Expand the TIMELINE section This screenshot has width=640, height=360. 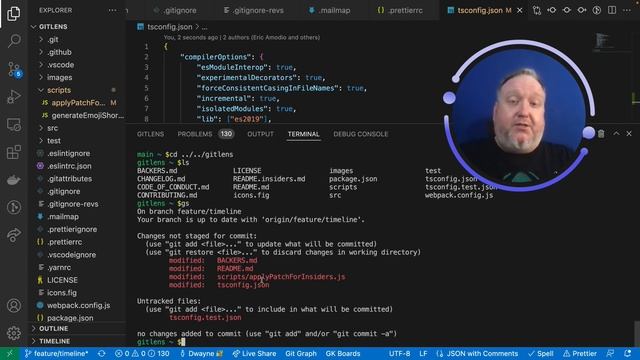(54, 341)
